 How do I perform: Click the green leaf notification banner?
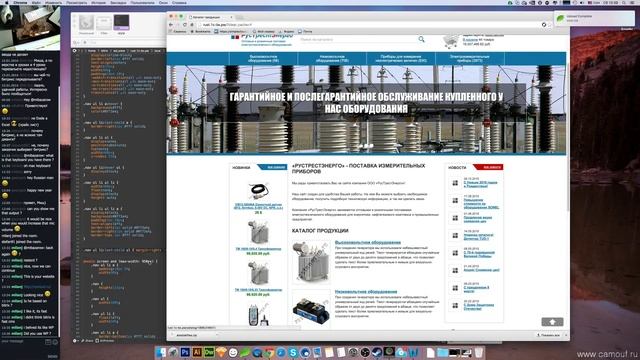[x=594, y=18]
